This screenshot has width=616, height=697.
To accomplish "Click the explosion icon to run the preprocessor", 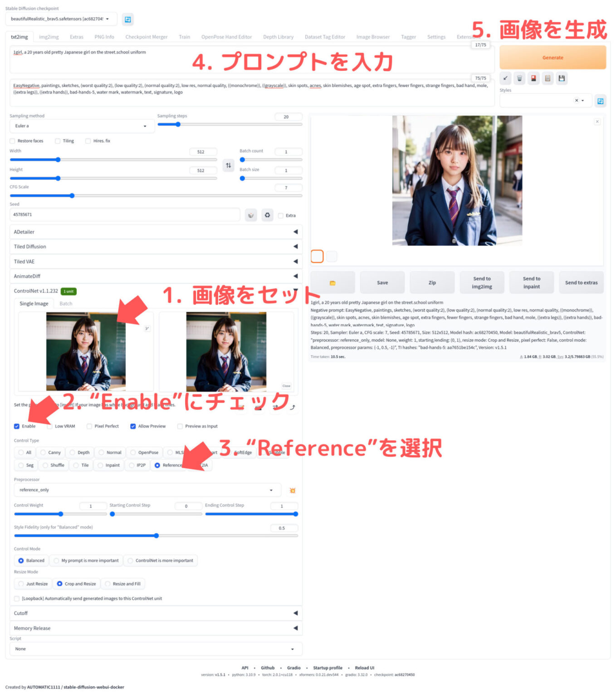I will (293, 490).
